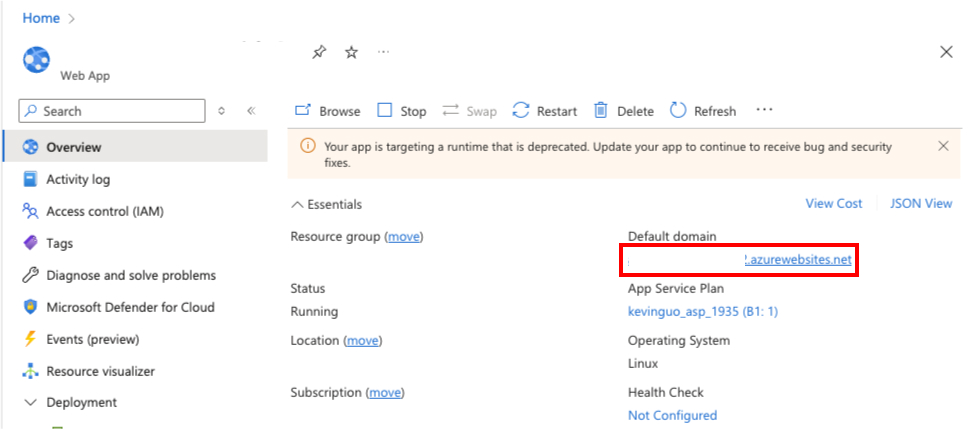The height and width of the screenshot is (429, 978).
Task: Click the App Service Plan label
Action: 675,289
